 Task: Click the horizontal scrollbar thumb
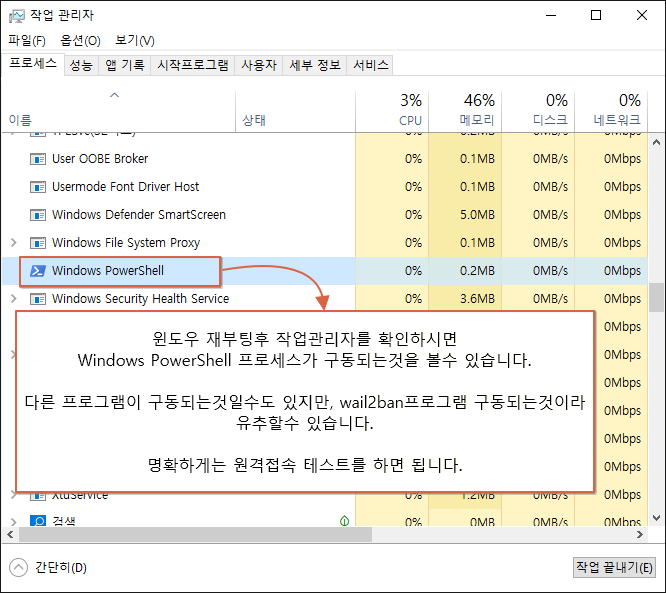(x=195, y=534)
